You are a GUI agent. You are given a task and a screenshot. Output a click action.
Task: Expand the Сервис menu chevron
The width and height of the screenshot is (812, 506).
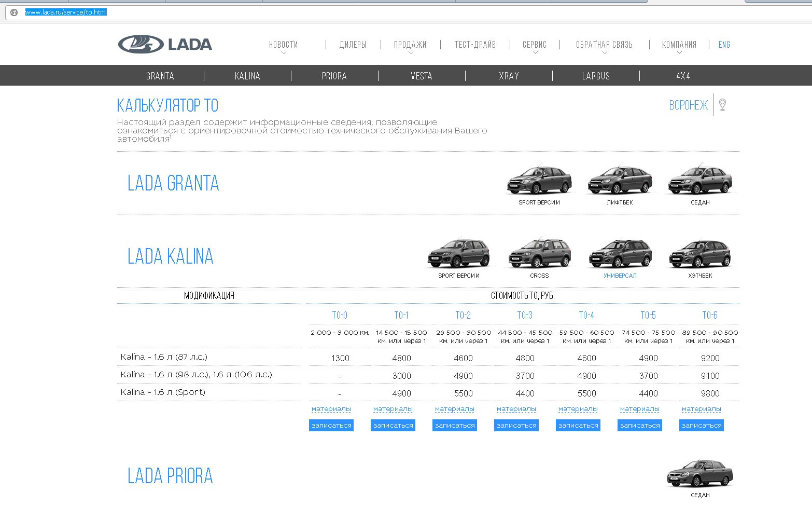coord(535,52)
